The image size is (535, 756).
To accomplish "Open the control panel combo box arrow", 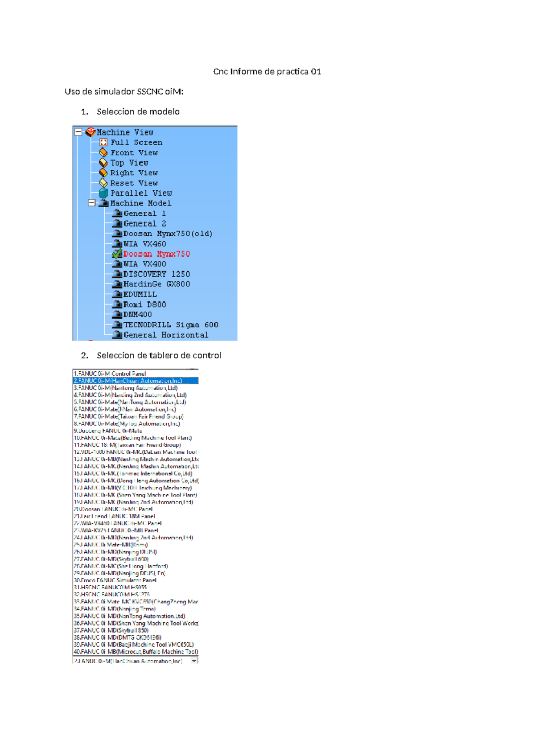I will click(x=194, y=661).
